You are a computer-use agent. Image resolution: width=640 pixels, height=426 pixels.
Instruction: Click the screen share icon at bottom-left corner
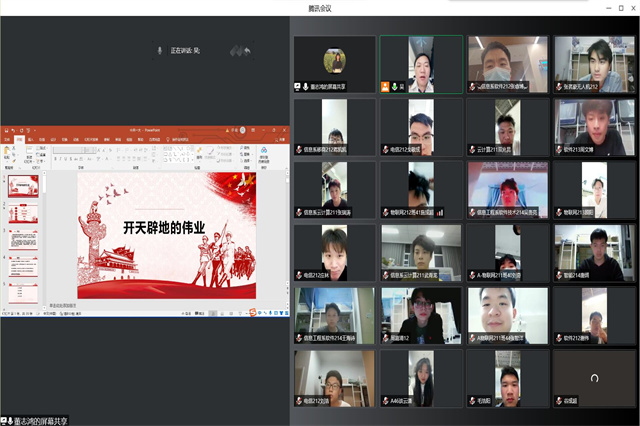point(6,420)
